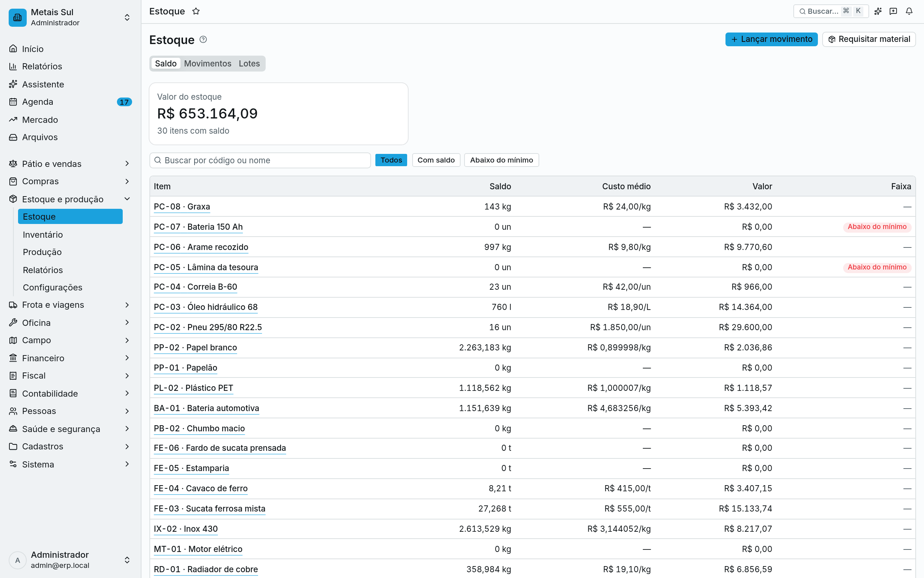Expand the Compras section
924x578 pixels.
[70, 181]
